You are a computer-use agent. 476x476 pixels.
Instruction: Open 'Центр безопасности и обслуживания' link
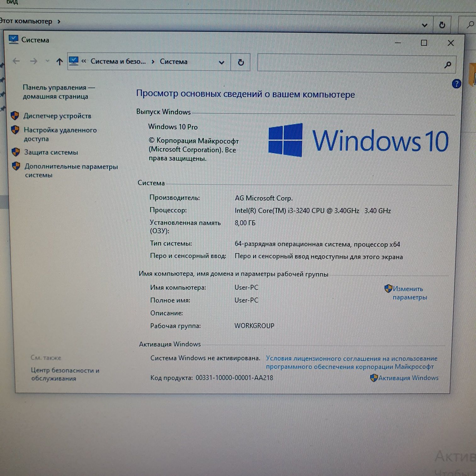click(x=65, y=374)
